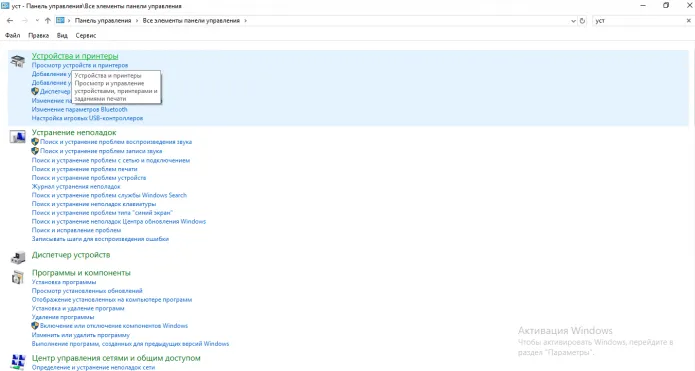Click the window icon in the title bar
This screenshot has width=695, height=371.
pyautogui.click(x=5, y=6)
